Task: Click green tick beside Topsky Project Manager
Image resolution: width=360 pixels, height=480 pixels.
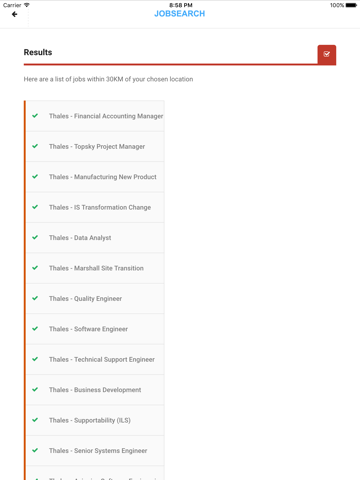Action: [35, 146]
